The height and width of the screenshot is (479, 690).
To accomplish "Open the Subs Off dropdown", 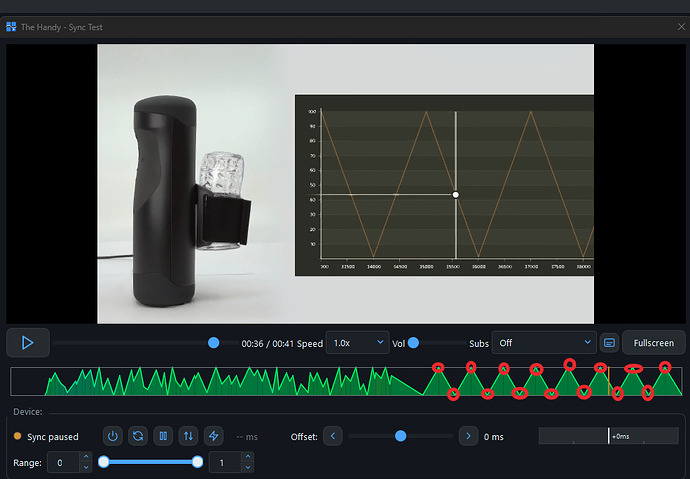I will (544, 343).
